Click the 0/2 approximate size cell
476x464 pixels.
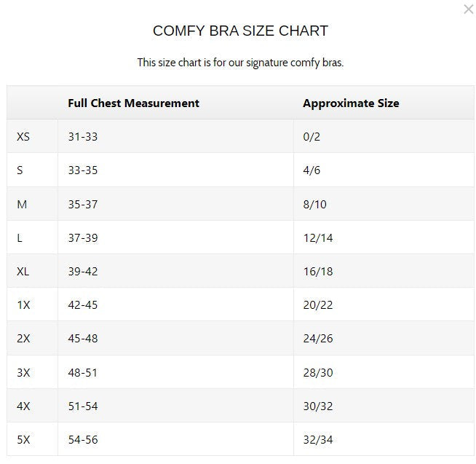(312, 137)
